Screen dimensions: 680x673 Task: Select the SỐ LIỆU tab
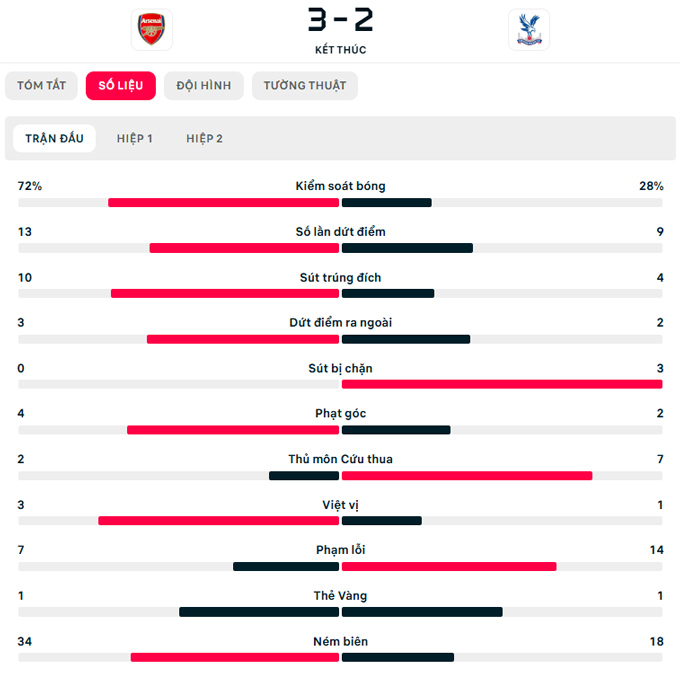tap(120, 86)
